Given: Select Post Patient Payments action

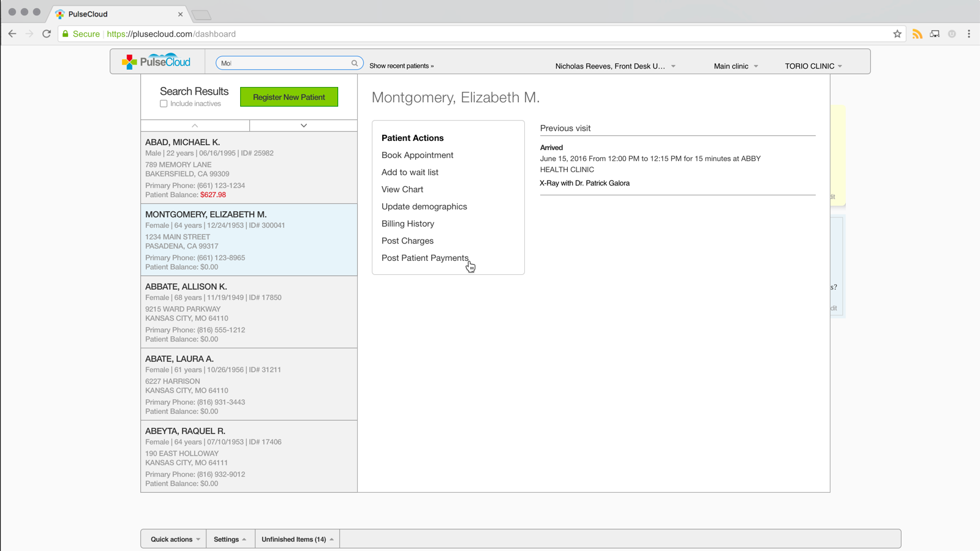Looking at the screenshot, I should 424,258.
